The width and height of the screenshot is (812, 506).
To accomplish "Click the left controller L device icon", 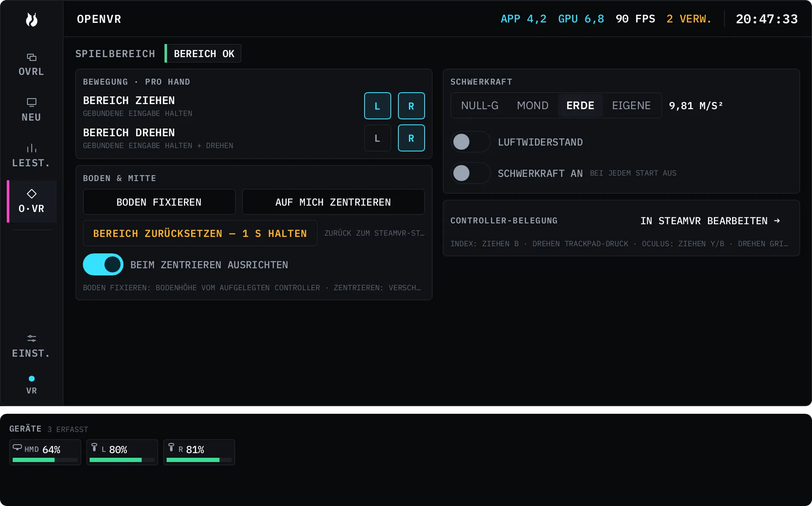I will 94,448.
